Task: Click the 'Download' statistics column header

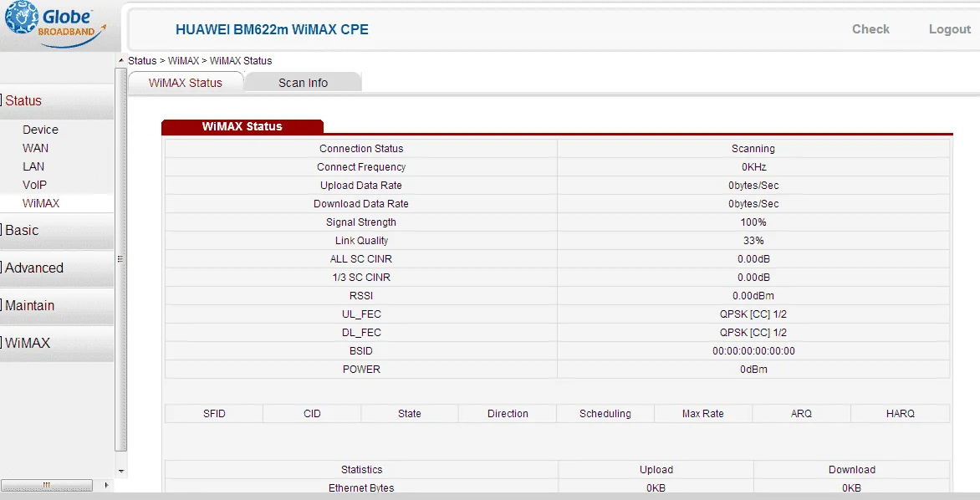Action: 852,470
